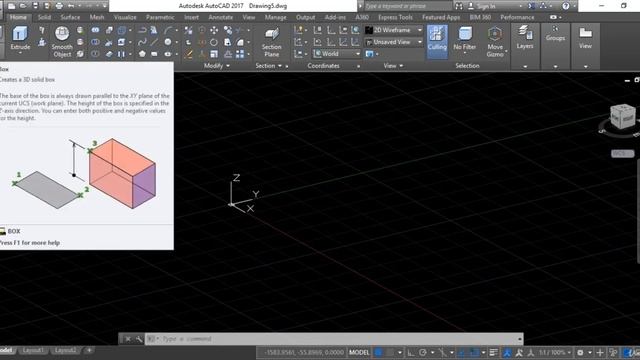Open the World UCS dropdown
Image resolution: width=640 pixels, height=360 pixels.
337,54
